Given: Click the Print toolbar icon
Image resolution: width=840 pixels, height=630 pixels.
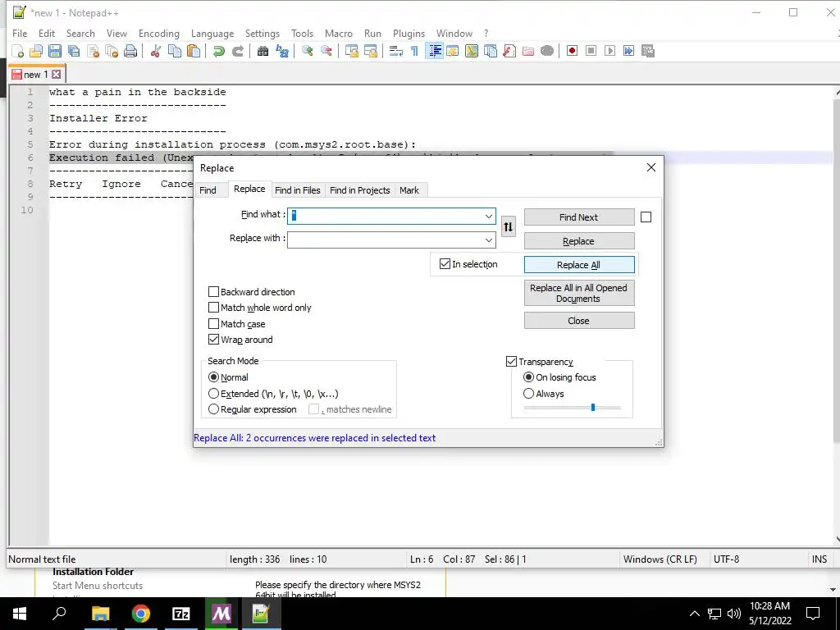Looking at the screenshot, I should pyautogui.click(x=130, y=51).
